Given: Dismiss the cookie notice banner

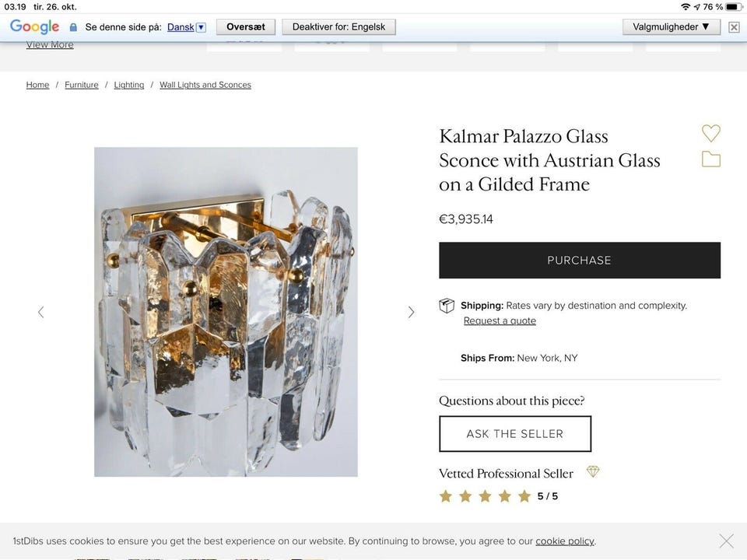Looking at the screenshot, I should 726,541.
